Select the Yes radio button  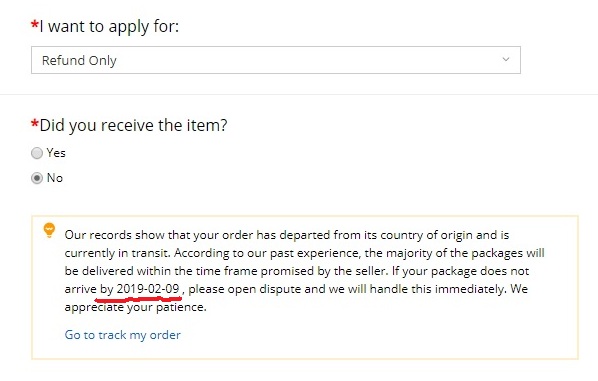click(37, 153)
